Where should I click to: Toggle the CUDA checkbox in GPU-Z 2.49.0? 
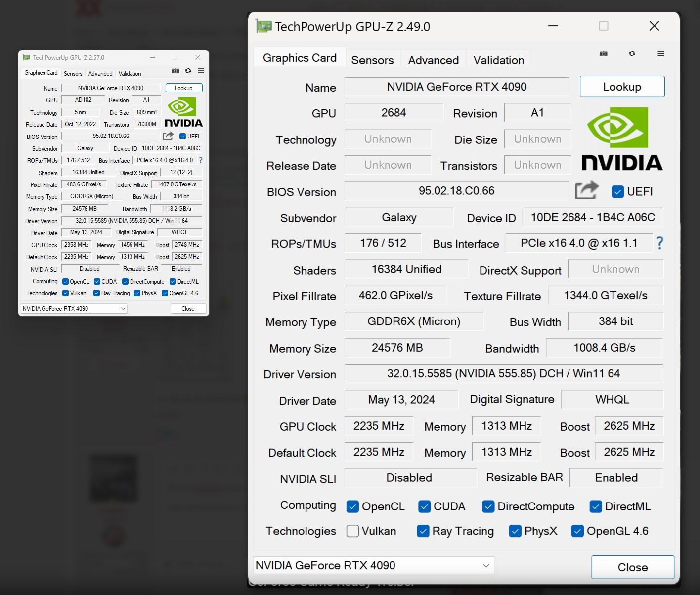(x=424, y=506)
